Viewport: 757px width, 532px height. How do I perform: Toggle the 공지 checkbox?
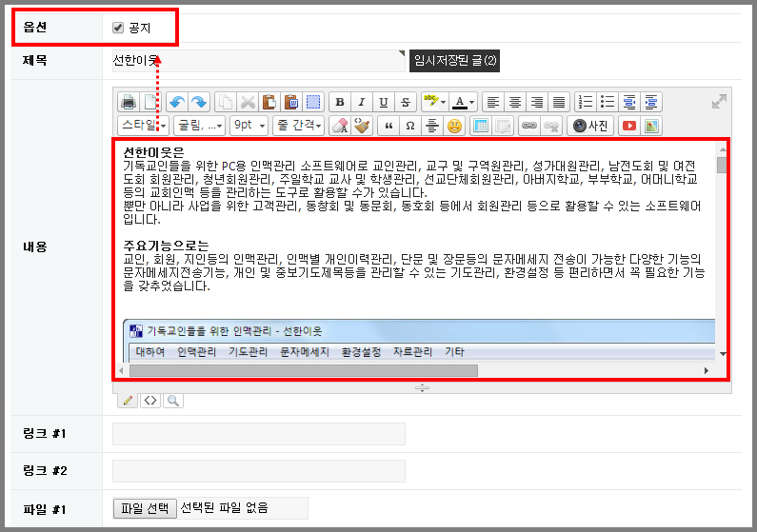coord(118,29)
